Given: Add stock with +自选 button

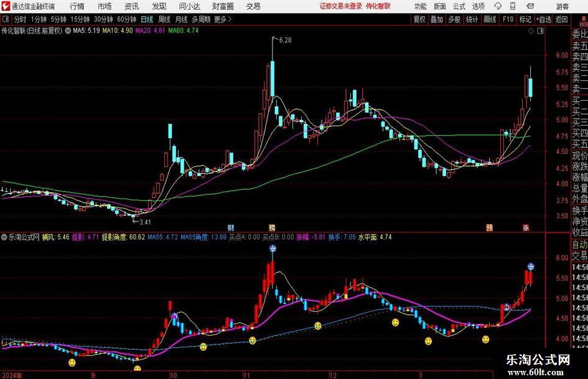Looking at the screenshot, I should (544, 19).
